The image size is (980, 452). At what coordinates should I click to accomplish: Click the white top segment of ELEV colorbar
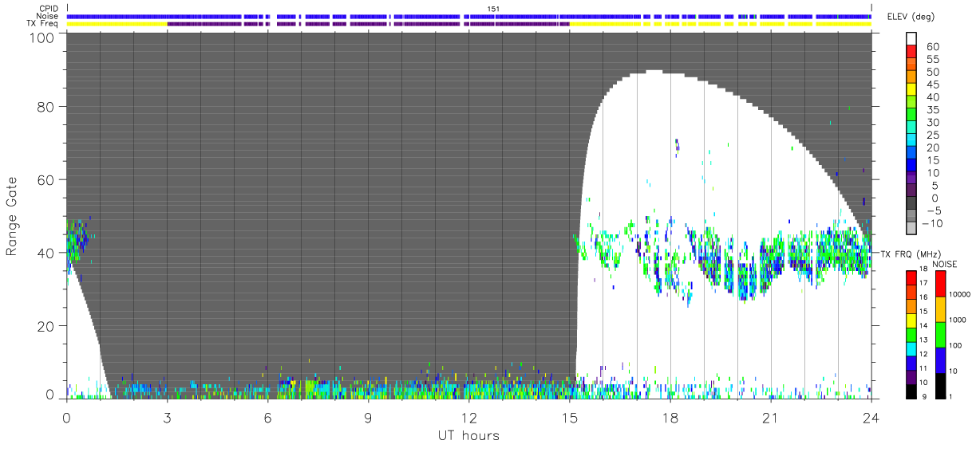point(911,38)
